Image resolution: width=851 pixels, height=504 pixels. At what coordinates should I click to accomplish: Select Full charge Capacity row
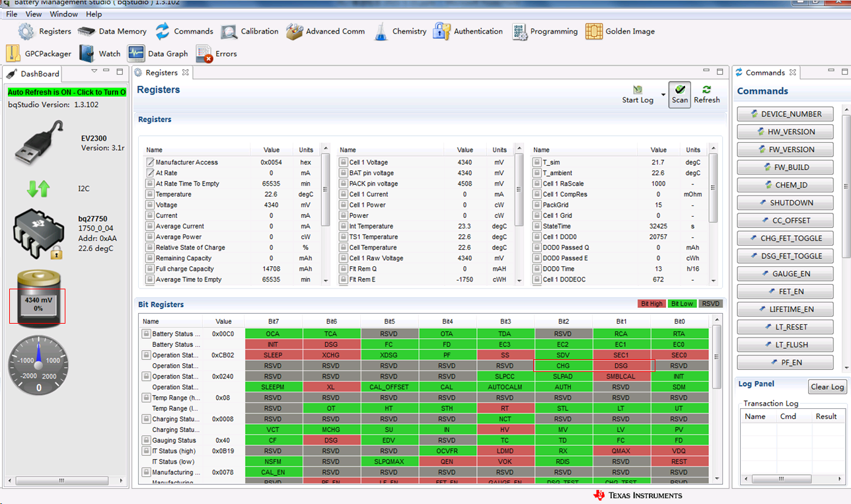(x=232, y=269)
